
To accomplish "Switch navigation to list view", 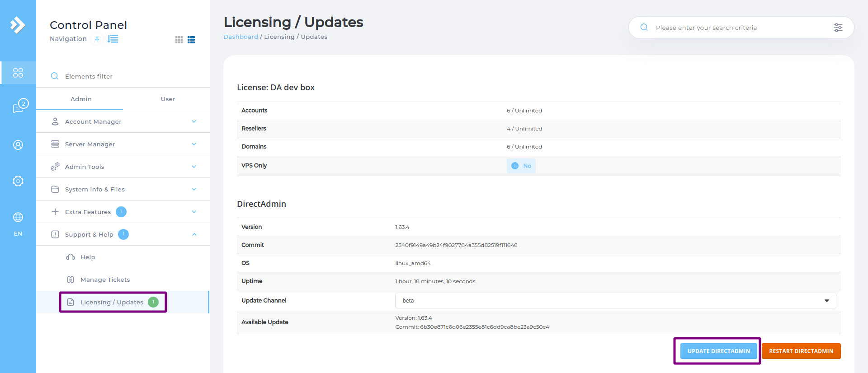I will pyautogui.click(x=191, y=40).
